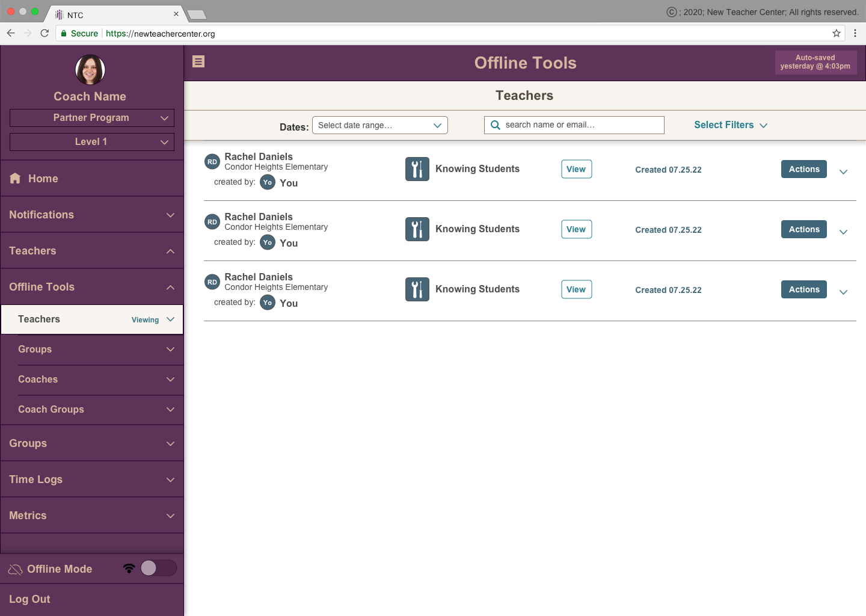Viewport: 866px width, 616px height.
Task: Click the Yo creator badge in second row
Action: point(268,242)
